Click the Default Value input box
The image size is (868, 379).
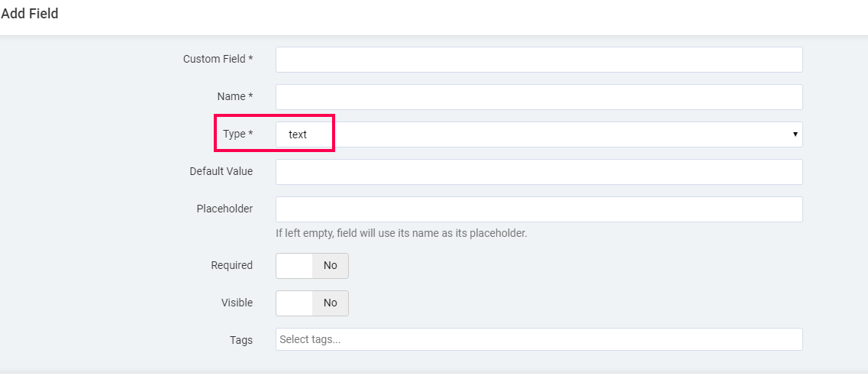pyautogui.click(x=539, y=172)
